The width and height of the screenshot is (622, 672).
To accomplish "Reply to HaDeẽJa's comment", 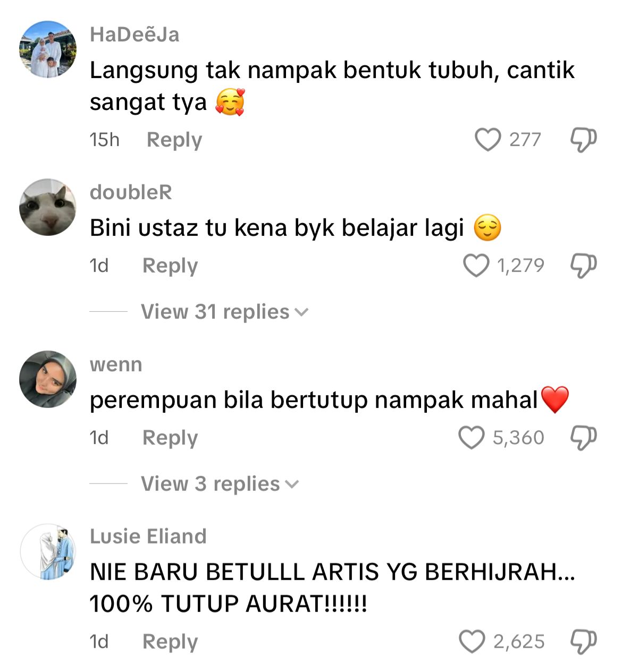I will click(174, 140).
